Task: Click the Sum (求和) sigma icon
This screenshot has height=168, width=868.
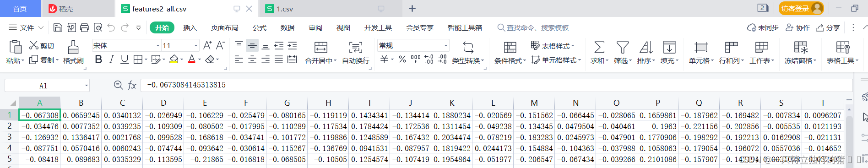Action: tap(599, 47)
